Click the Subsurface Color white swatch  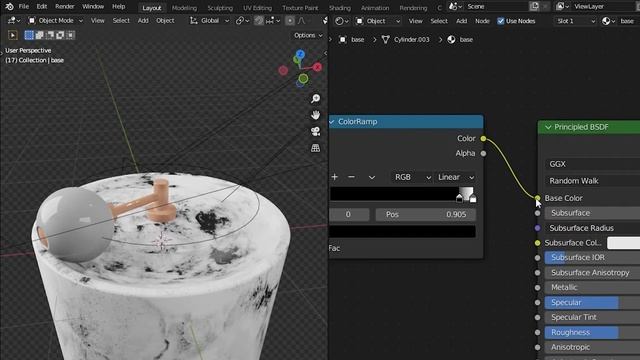(x=623, y=243)
